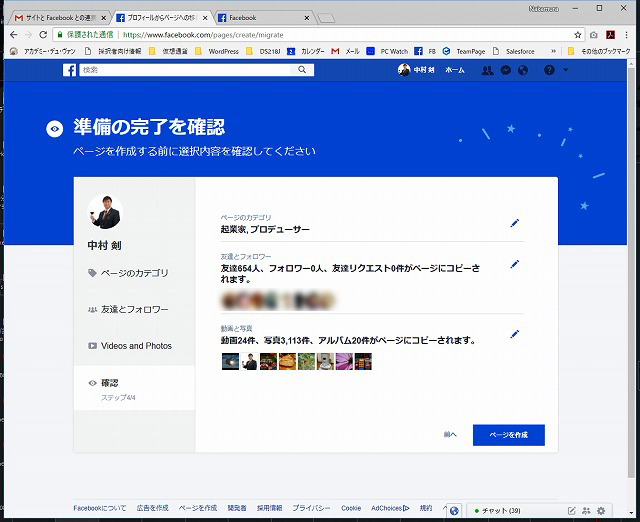Open chat settings gear icon

pyautogui.click(x=601, y=511)
